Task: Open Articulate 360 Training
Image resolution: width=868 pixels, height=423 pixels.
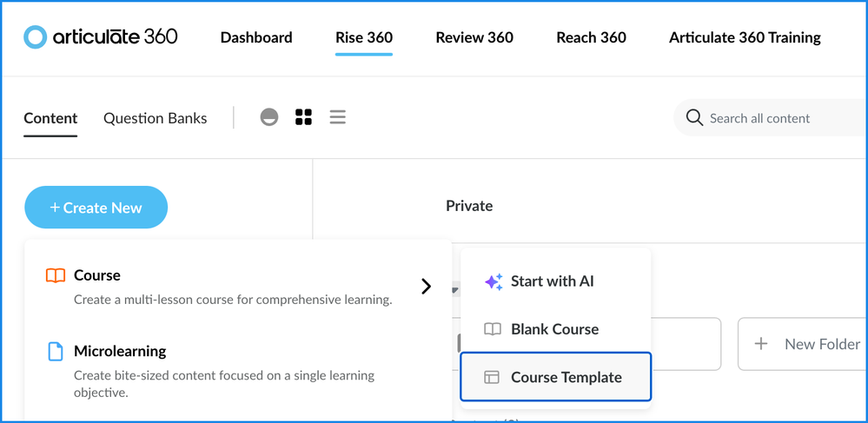Action: coord(745,37)
